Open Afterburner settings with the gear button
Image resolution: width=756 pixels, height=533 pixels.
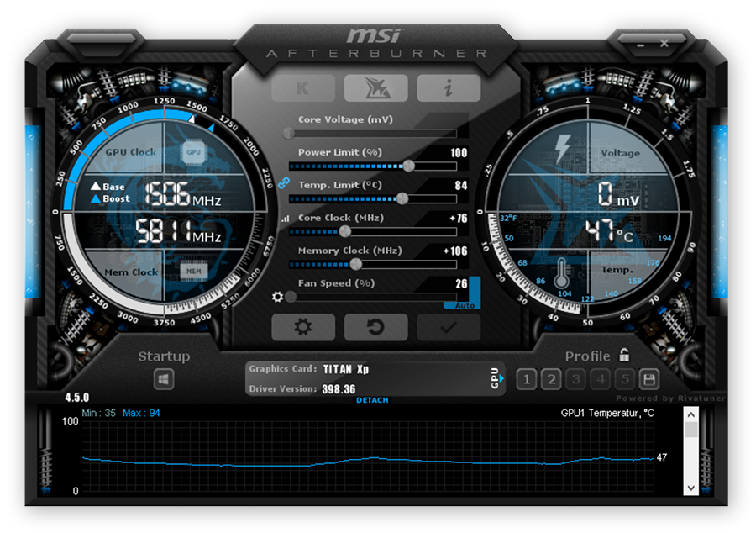303,327
